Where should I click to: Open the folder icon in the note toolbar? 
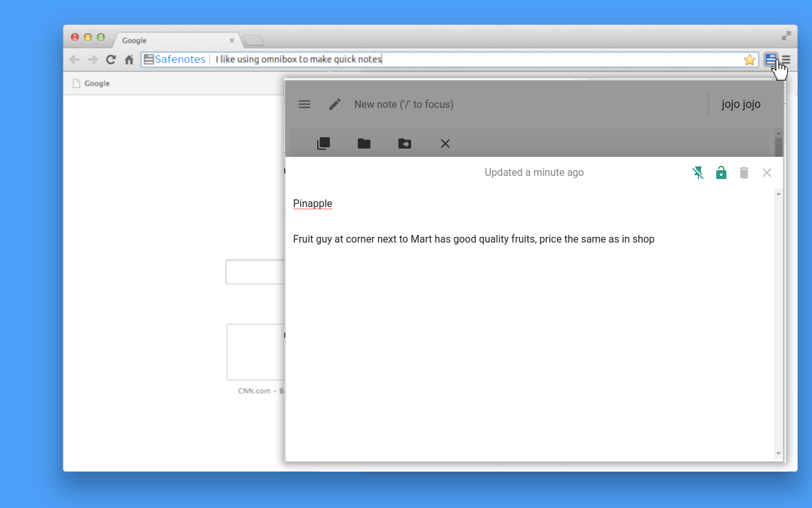pos(363,144)
